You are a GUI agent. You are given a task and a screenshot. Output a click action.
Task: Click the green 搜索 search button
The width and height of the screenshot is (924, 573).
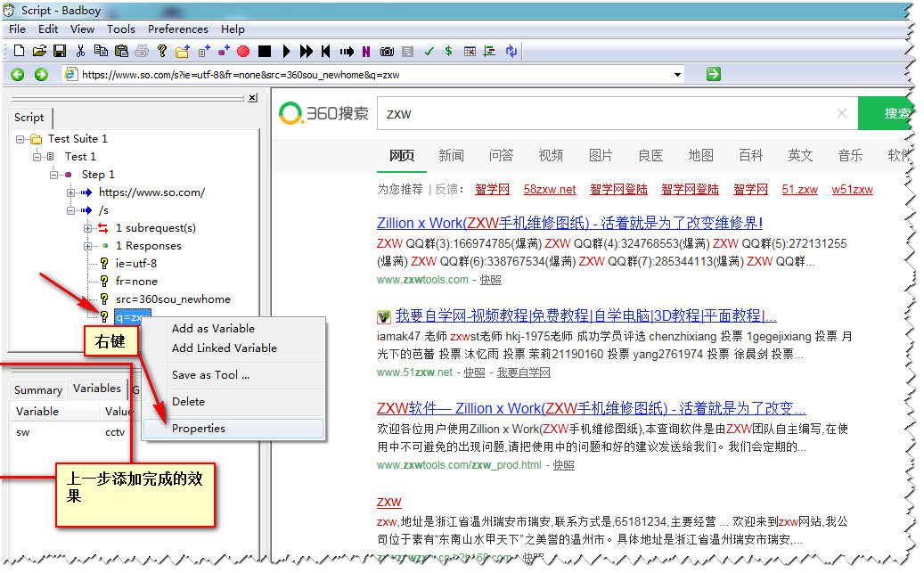tap(885, 113)
